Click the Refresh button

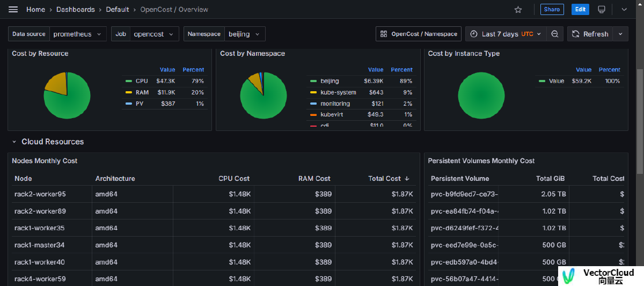[590, 34]
